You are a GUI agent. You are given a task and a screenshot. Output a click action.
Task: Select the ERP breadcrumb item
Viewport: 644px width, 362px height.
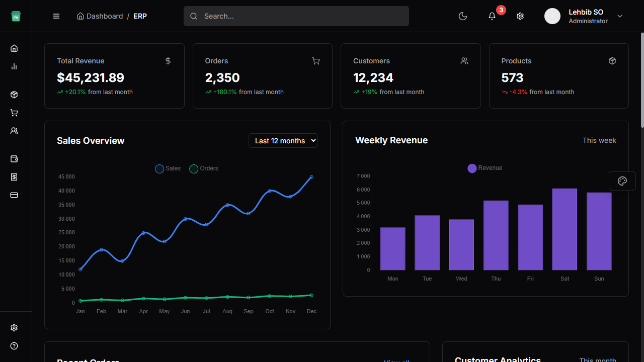click(140, 16)
